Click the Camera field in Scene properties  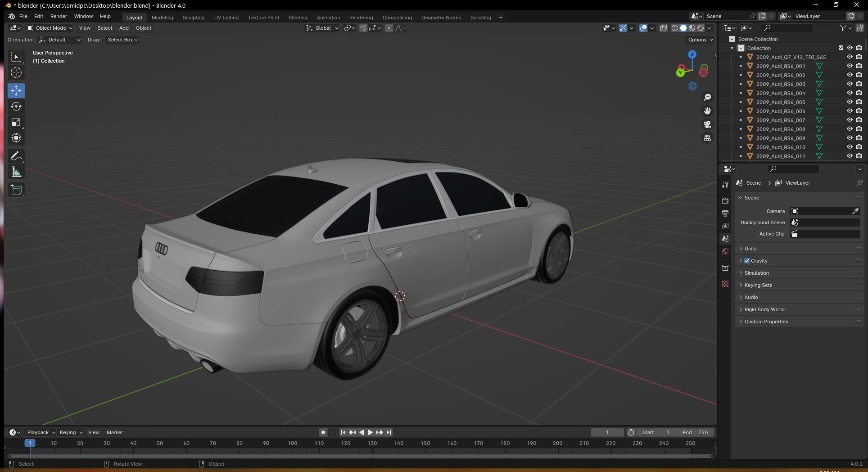825,211
